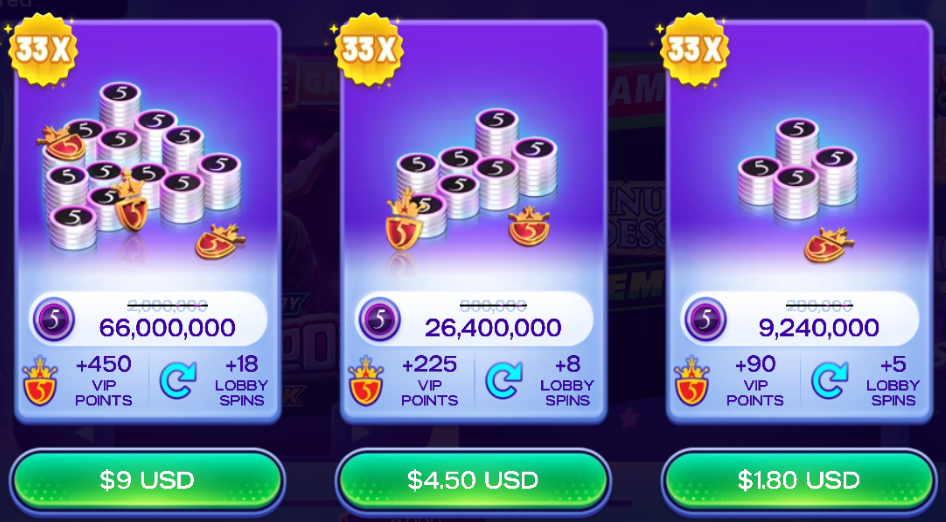946x522 pixels.
Task: Buy the $9 USD coin package
Action: [x=147, y=481]
